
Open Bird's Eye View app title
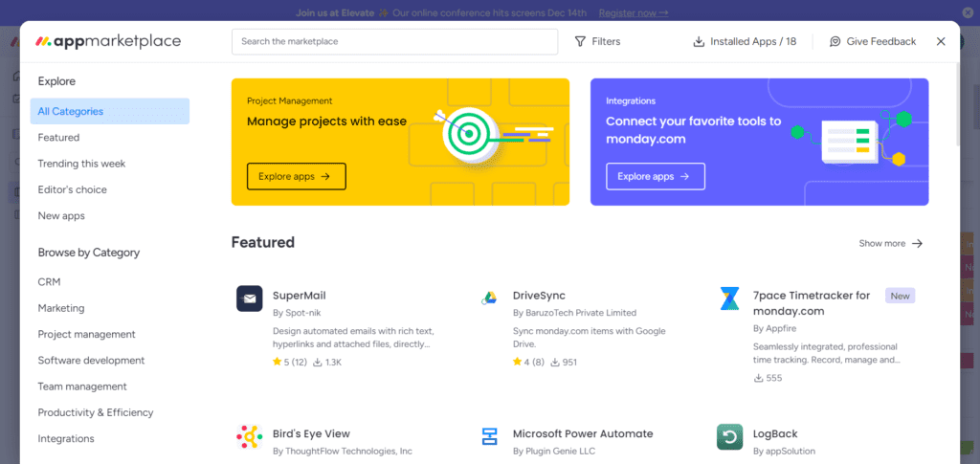tap(311, 434)
